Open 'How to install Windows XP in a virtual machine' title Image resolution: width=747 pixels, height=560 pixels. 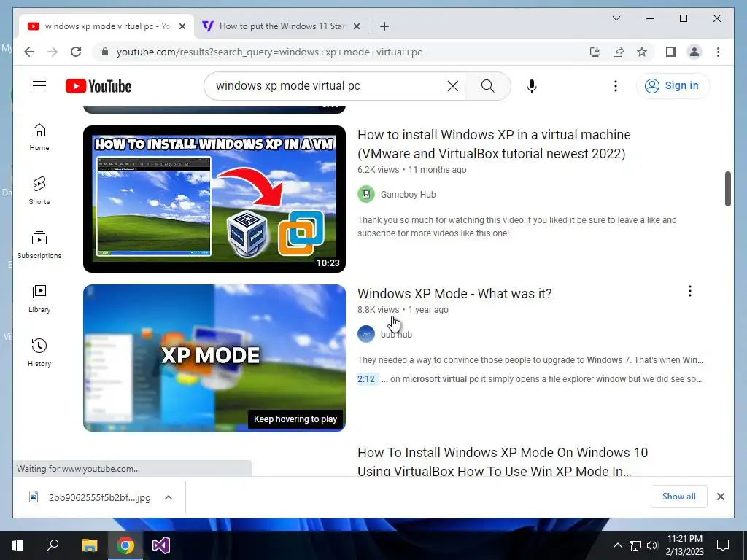pos(494,144)
